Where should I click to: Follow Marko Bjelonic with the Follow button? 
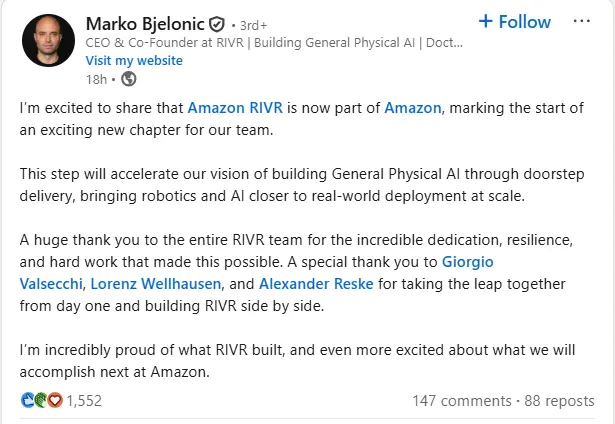(515, 22)
